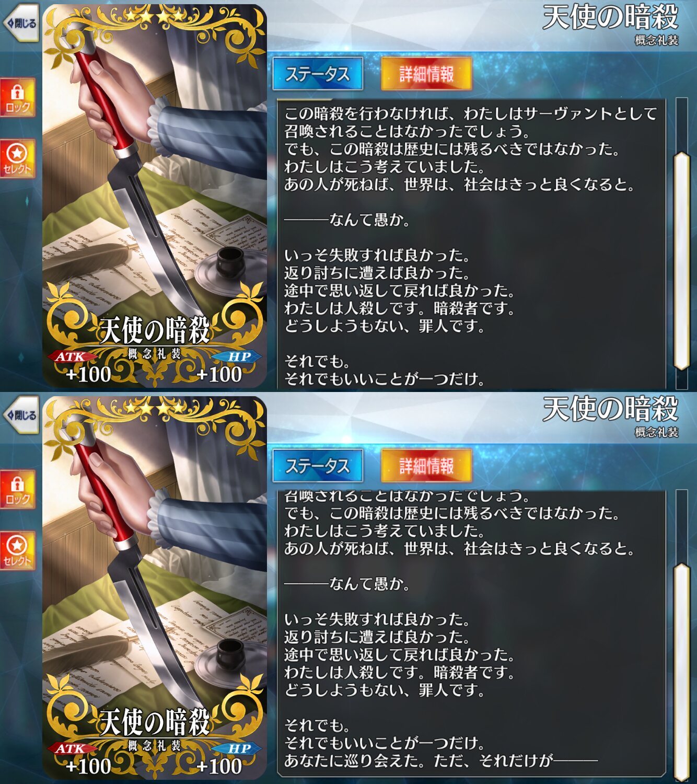Switch to ステータス tab in bottom panel
Viewport: 697px width, 784px height.
coord(318,466)
